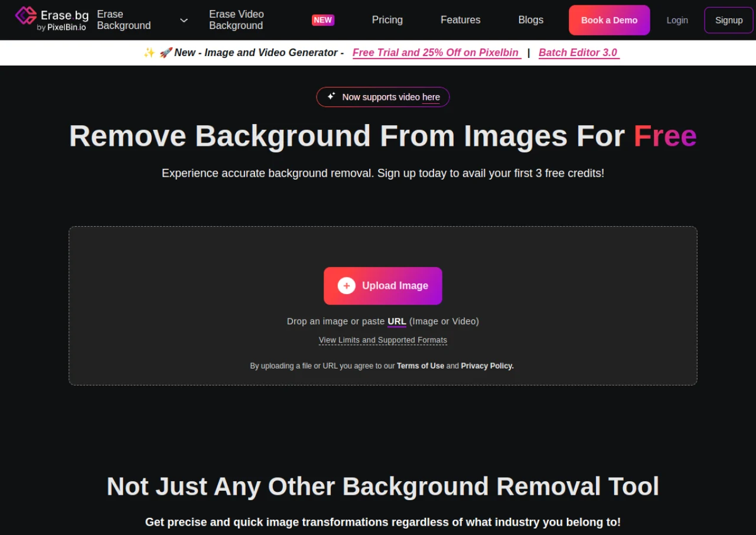Click the plus icon in Upload Image button
The width and height of the screenshot is (756, 535).
click(x=347, y=286)
